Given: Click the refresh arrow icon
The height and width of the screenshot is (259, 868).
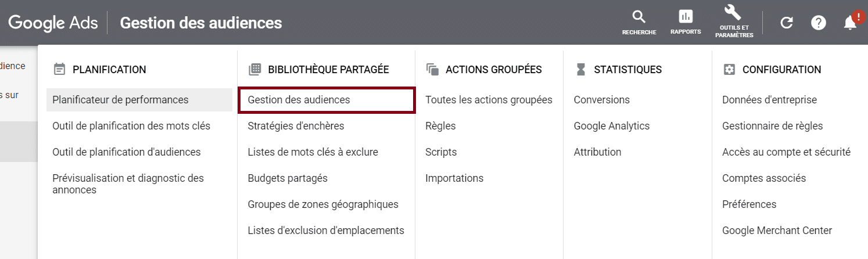Looking at the screenshot, I should (x=786, y=23).
